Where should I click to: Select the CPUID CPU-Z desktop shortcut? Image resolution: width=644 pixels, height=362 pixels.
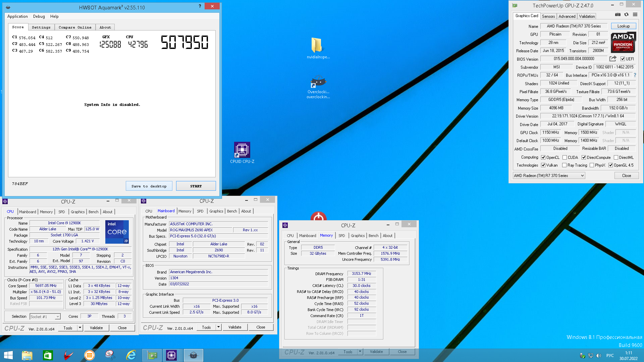[242, 153]
